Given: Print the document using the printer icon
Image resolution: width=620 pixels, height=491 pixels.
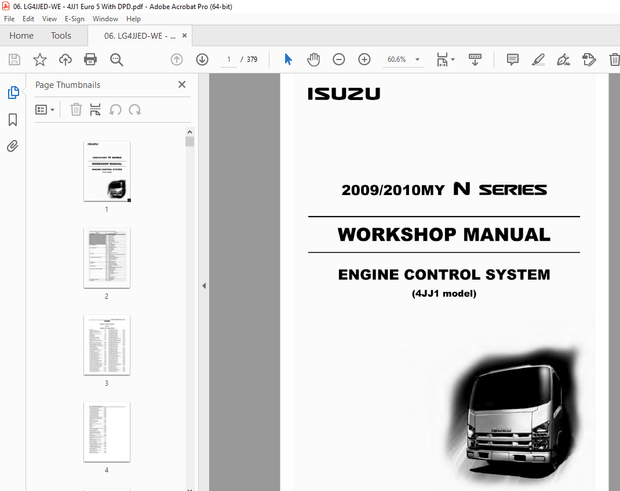Looking at the screenshot, I should tap(91, 60).
